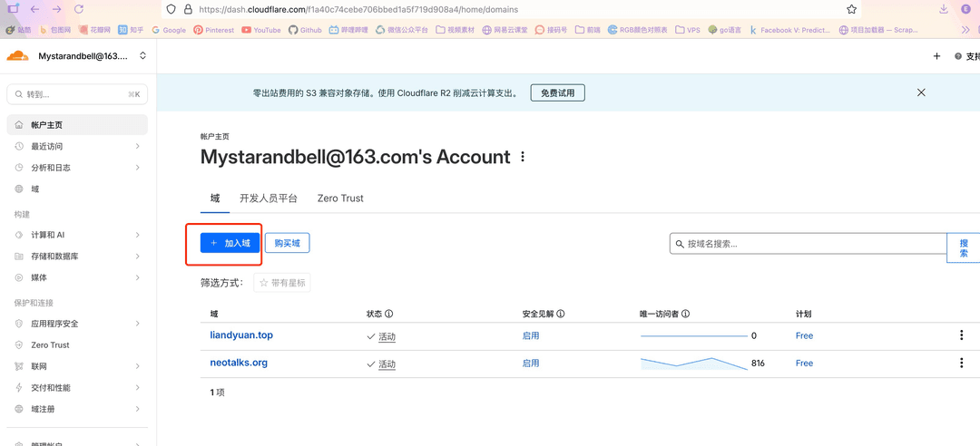The image size is (980, 446).
Task: Show info for 状态 column
Action: [x=389, y=314]
